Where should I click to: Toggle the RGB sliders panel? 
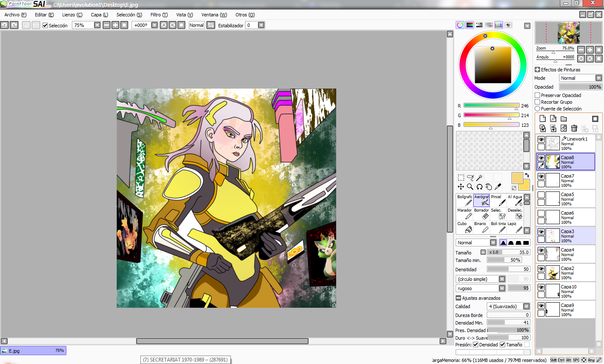[470, 25]
